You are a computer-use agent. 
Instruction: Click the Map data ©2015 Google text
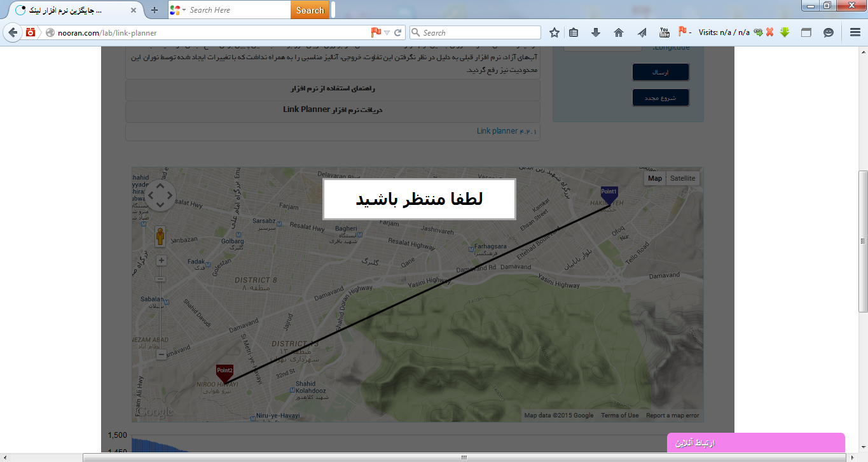tap(559, 416)
